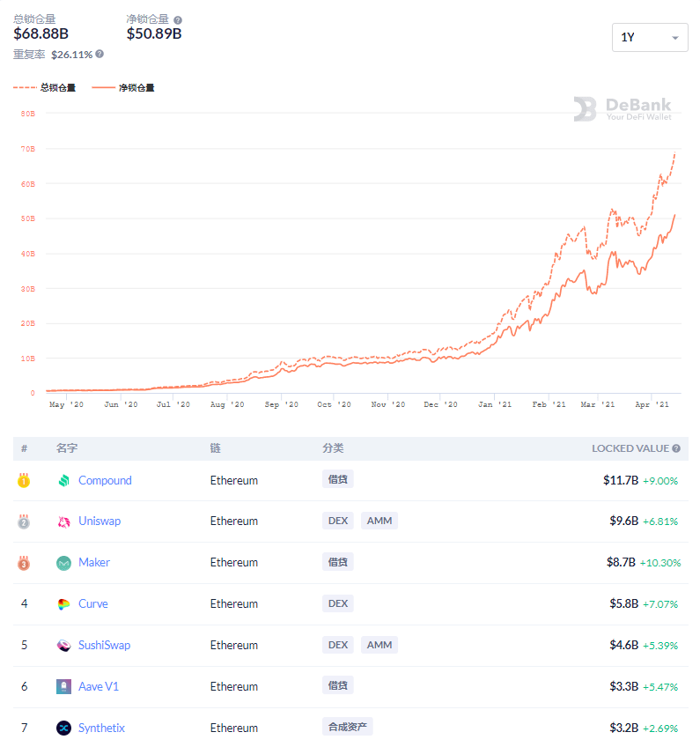Screen dimensions: 700x747
Task: Click Ethereum chain in Synthetix row
Action: point(234,728)
